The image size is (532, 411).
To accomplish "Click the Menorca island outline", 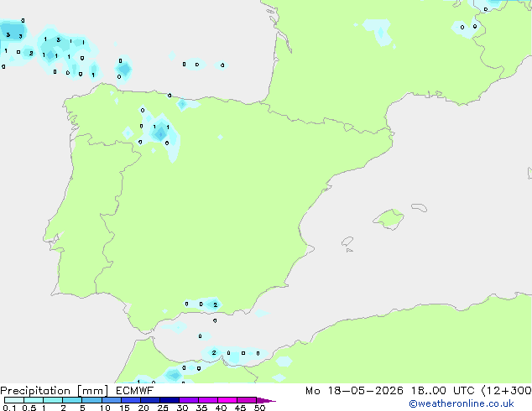I will pyautogui.click(x=420, y=207).
